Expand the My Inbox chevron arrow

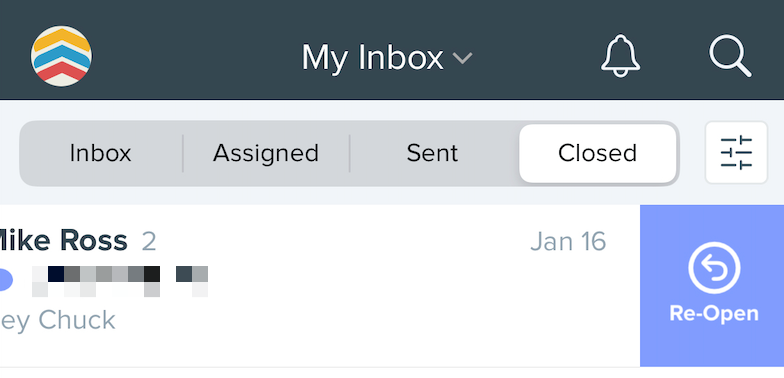(462, 58)
